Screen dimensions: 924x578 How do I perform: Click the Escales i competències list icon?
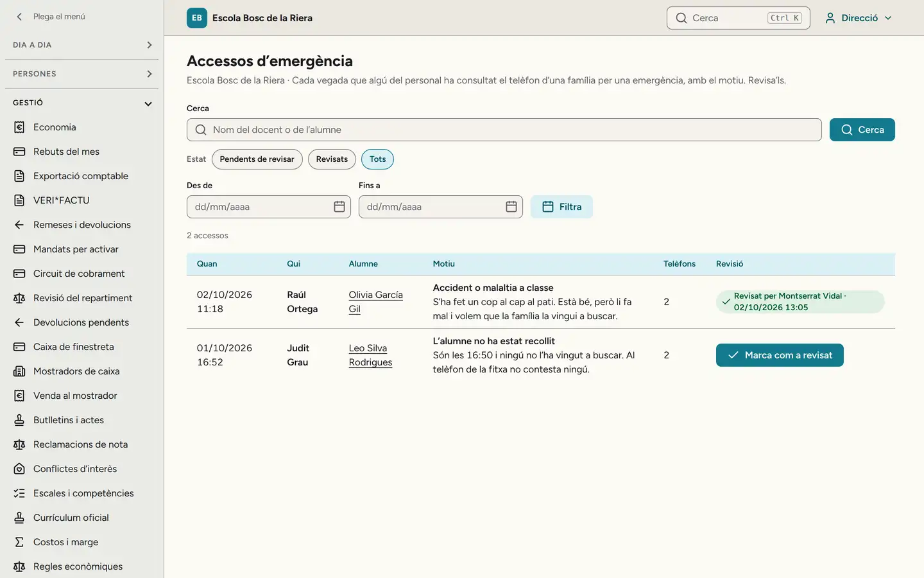(x=19, y=493)
